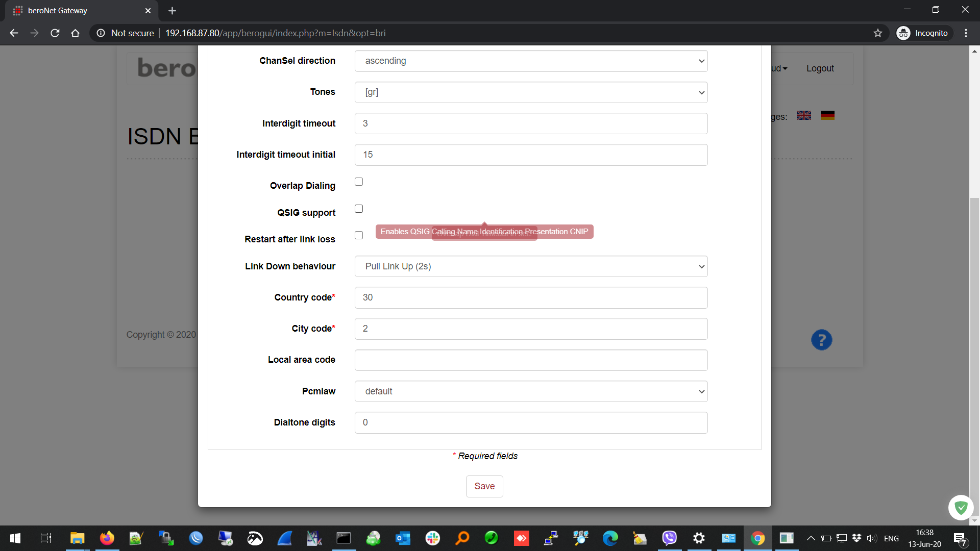This screenshot has width=980, height=551.
Task: Open a new browser tab
Action: 172,11
